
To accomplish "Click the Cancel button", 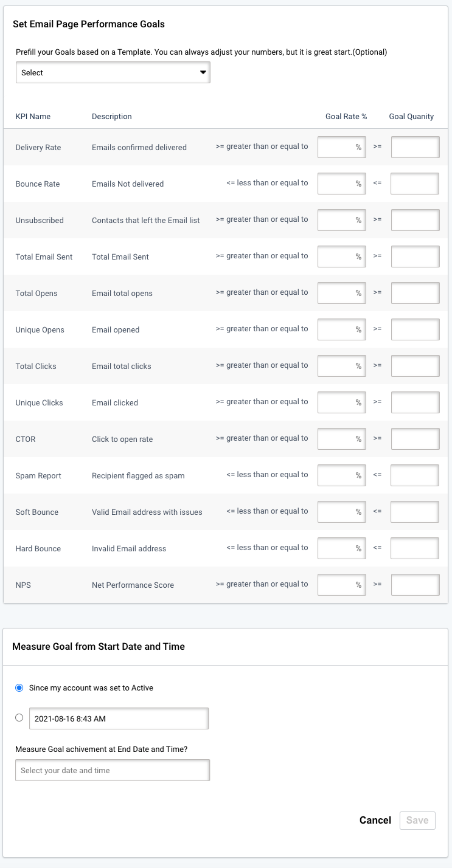I will coord(375,820).
